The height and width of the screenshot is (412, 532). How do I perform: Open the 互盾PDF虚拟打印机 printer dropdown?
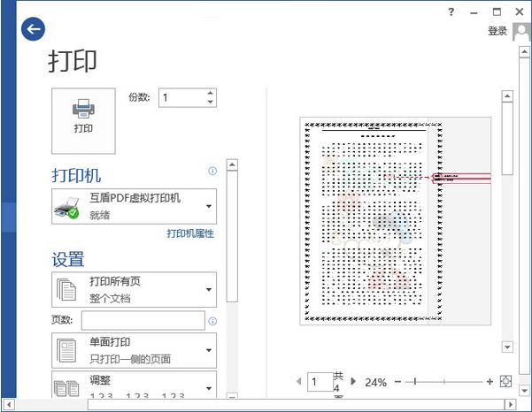click(x=134, y=206)
